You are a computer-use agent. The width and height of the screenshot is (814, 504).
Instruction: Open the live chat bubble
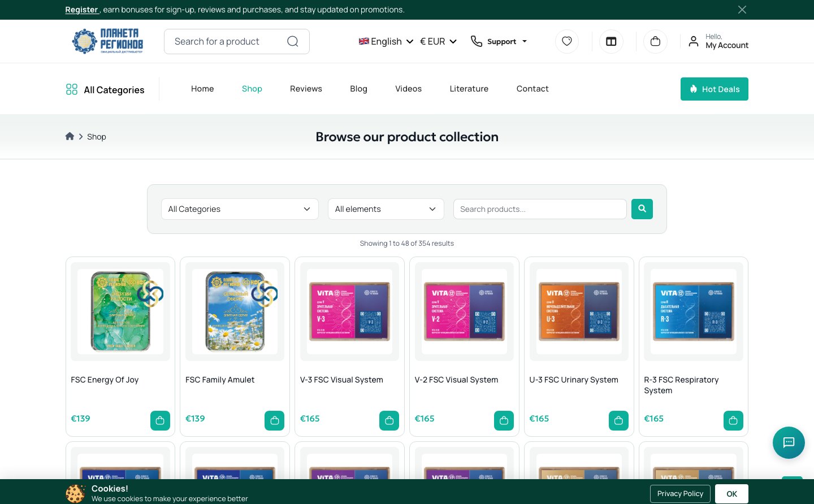tap(789, 442)
